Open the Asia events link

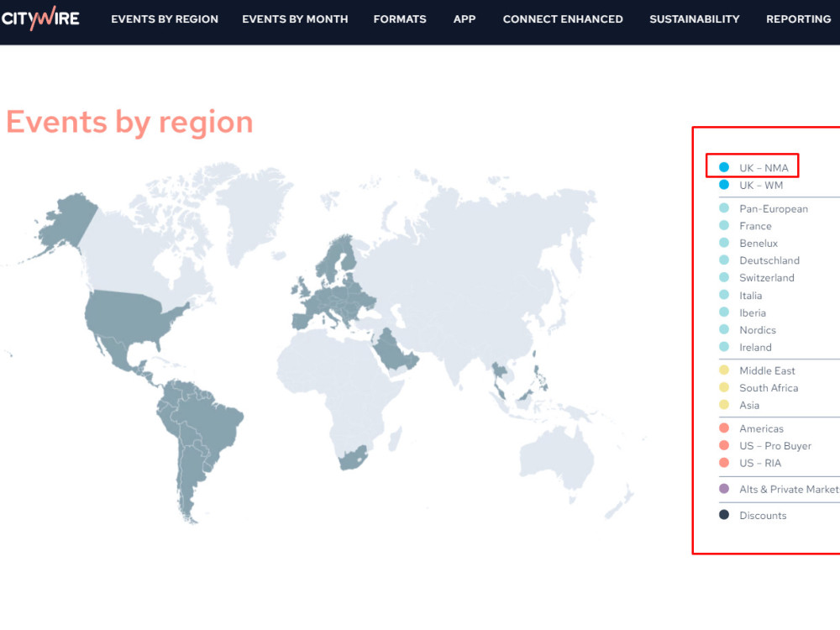tap(749, 405)
